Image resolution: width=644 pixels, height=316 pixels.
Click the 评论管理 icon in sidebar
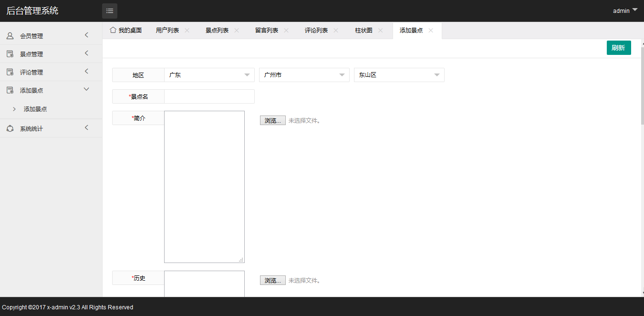(10, 72)
